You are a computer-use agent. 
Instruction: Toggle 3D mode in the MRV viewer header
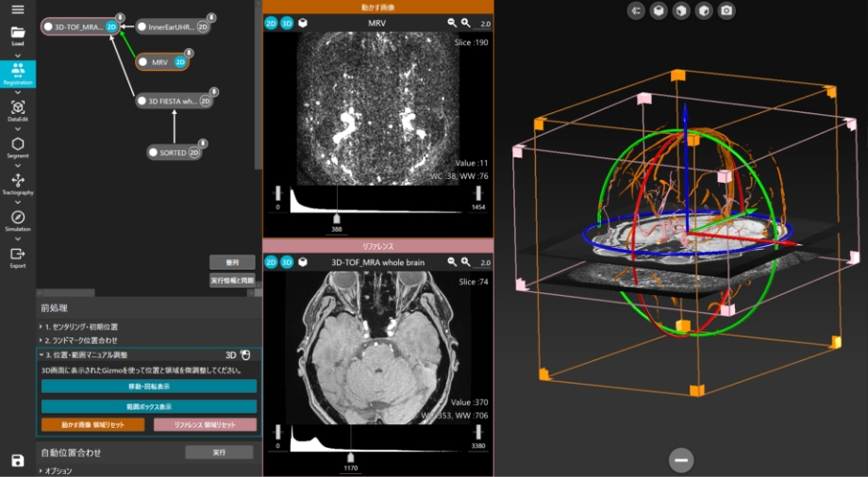pyautogui.click(x=287, y=23)
